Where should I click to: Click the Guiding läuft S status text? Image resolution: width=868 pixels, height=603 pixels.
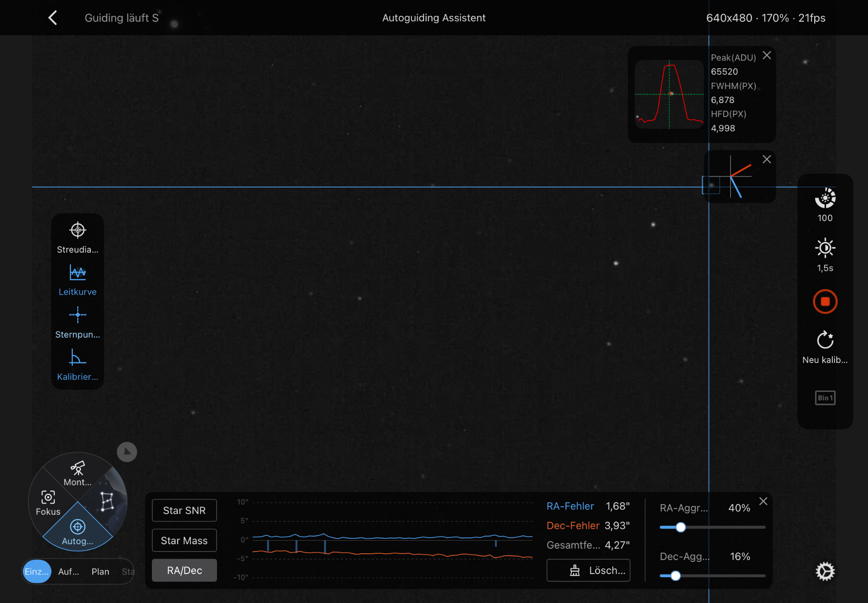(x=122, y=18)
